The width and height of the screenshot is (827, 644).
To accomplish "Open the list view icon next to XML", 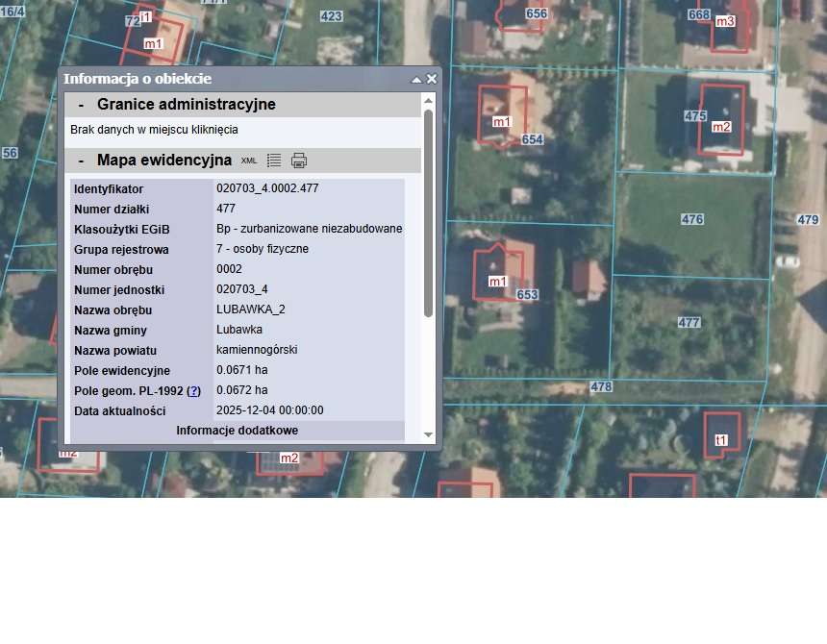I will [x=274, y=161].
